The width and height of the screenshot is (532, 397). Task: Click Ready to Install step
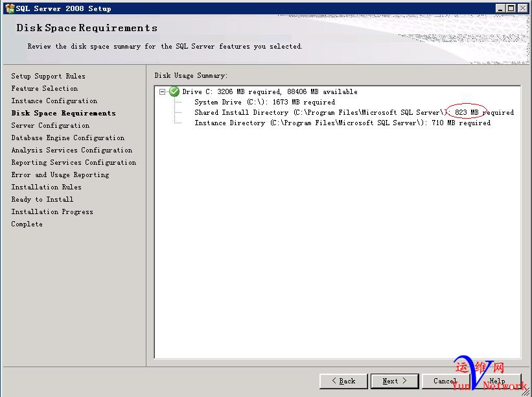pos(42,199)
